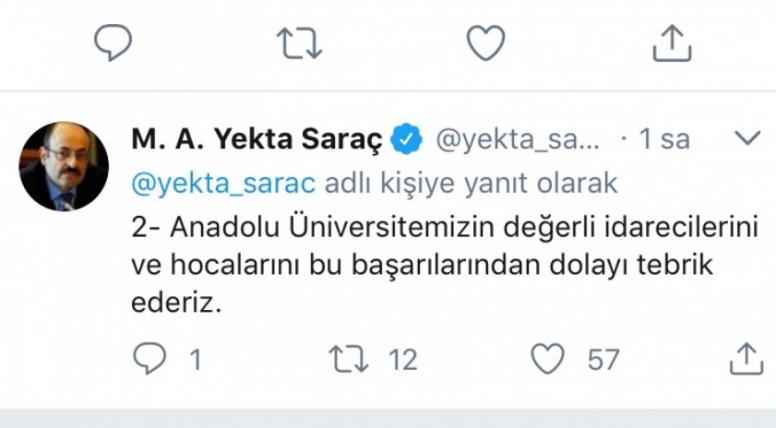Share the upper tweet using the top share icon
Screen dimensions: 776x428
pyautogui.click(x=672, y=42)
